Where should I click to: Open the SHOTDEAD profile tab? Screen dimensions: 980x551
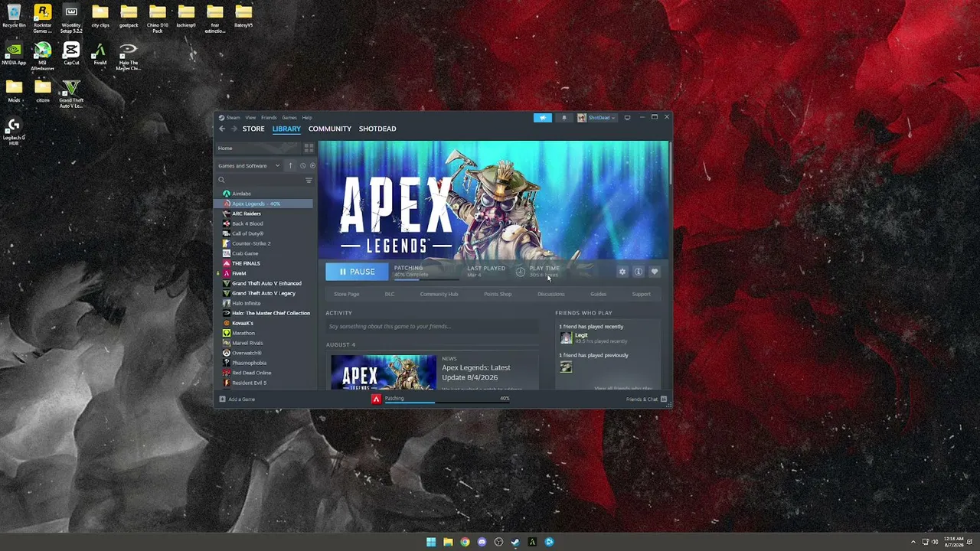click(377, 129)
